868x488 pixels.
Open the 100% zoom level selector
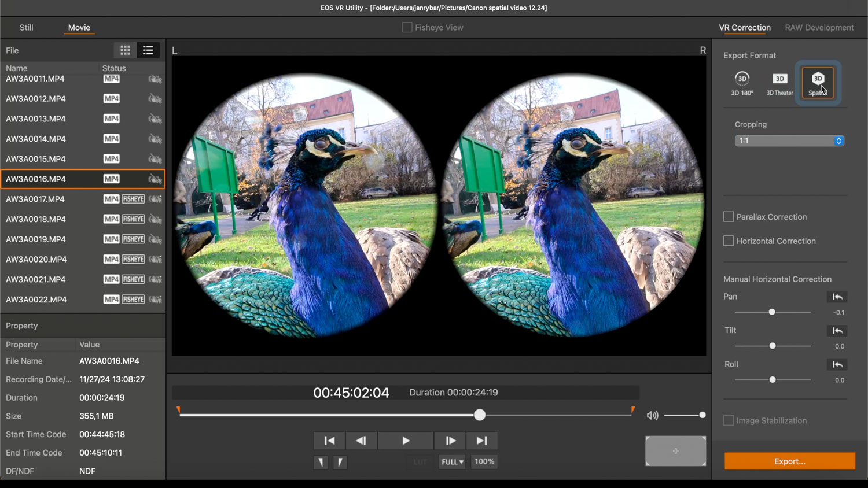[x=484, y=461]
